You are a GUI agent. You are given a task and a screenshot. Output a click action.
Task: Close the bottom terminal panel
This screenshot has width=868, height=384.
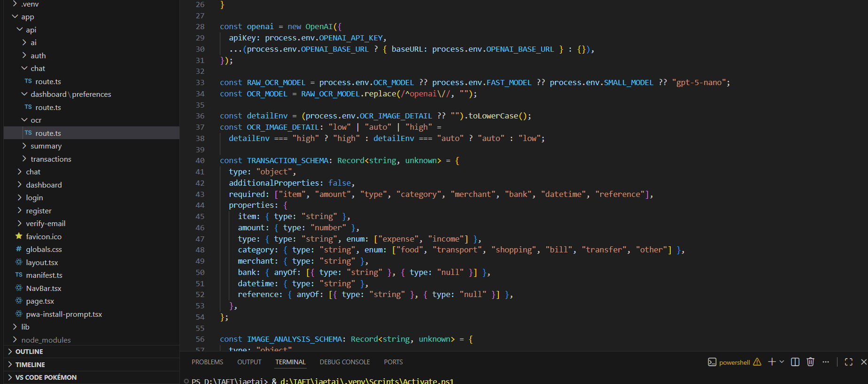(x=863, y=362)
